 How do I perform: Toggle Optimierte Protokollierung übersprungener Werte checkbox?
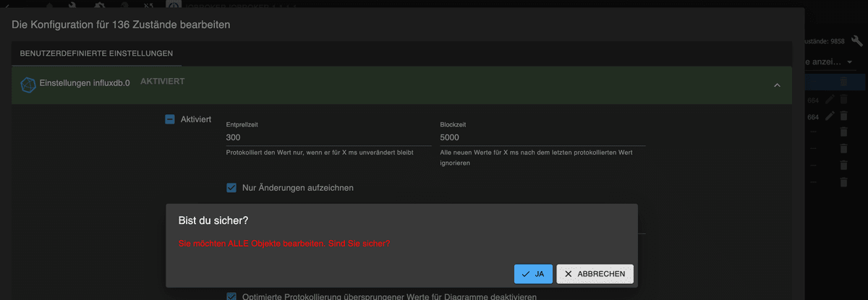(x=231, y=296)
